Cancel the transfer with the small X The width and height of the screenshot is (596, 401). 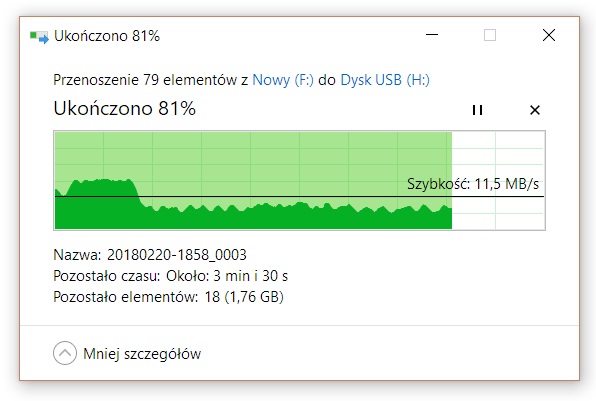[535, 110]
